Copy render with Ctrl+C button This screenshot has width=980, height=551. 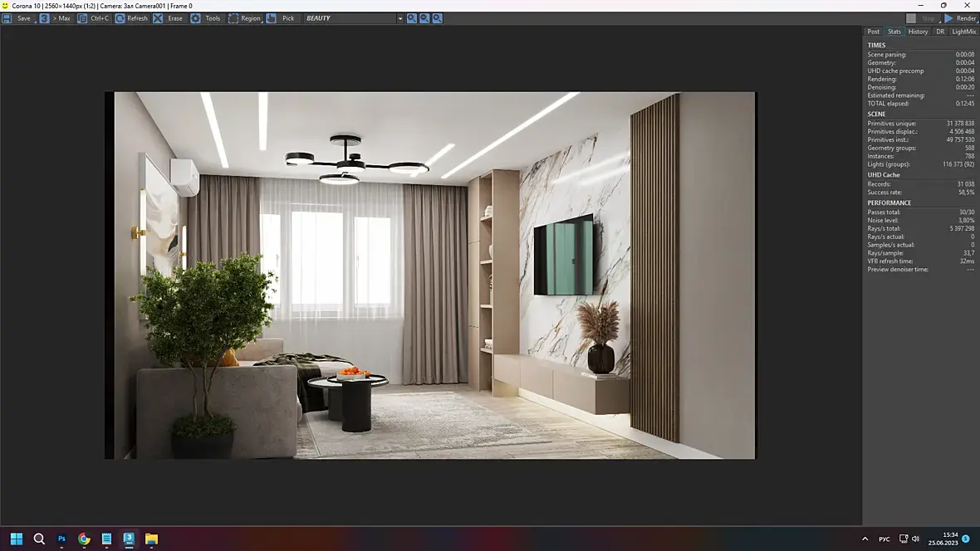[x=93, y=18]
